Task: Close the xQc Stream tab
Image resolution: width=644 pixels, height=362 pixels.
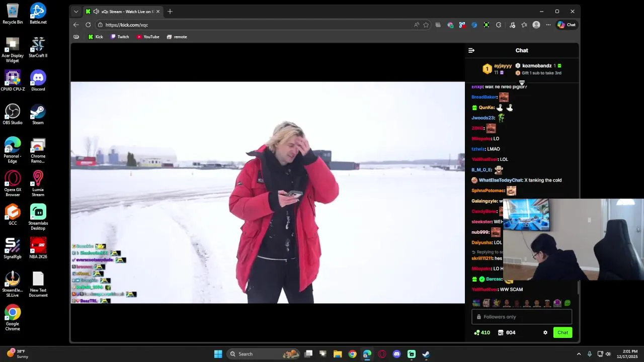Action: (158, 12)
